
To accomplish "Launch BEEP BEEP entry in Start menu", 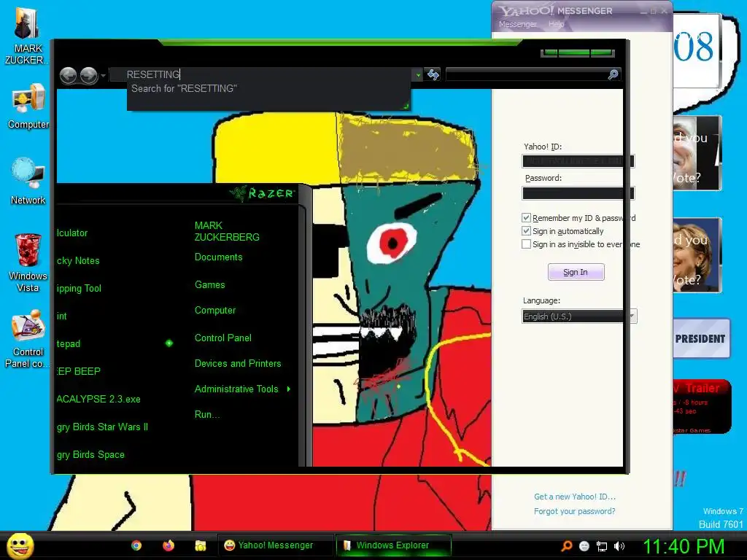I will [78, 371].
